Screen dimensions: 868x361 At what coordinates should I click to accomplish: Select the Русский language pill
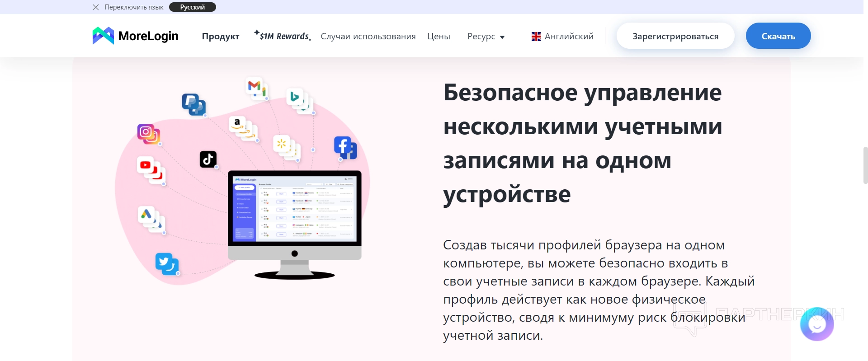pyautogui.click(x=193, y=7)
